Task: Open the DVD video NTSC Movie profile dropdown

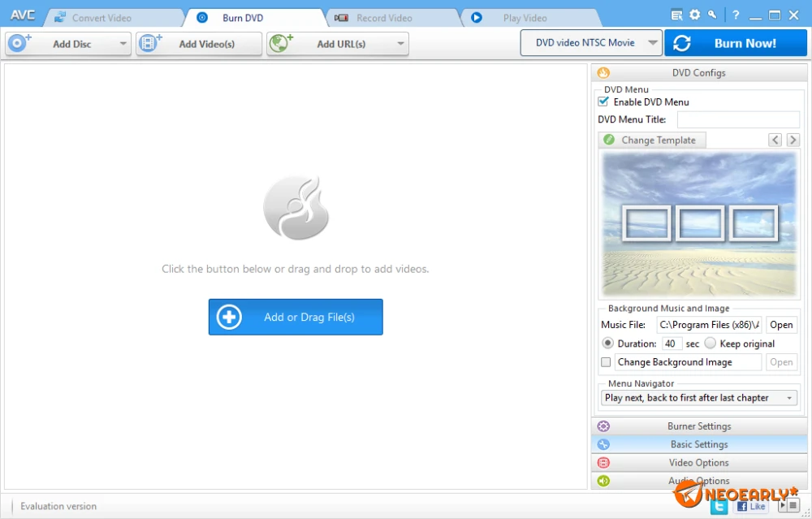Action: pyautogui.click(x=591, y=42)
